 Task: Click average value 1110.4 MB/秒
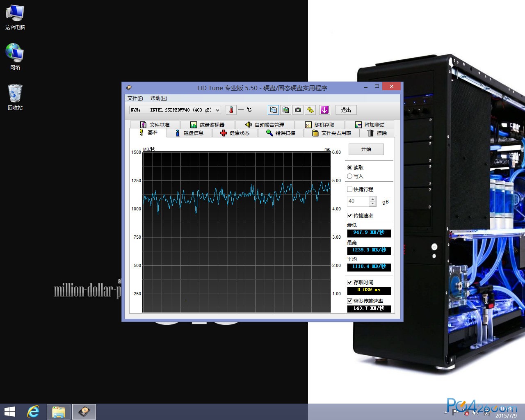coord(369,267)
